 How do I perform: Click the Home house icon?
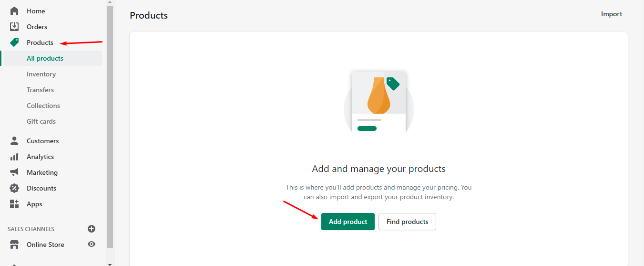click(x=14, y=11)
